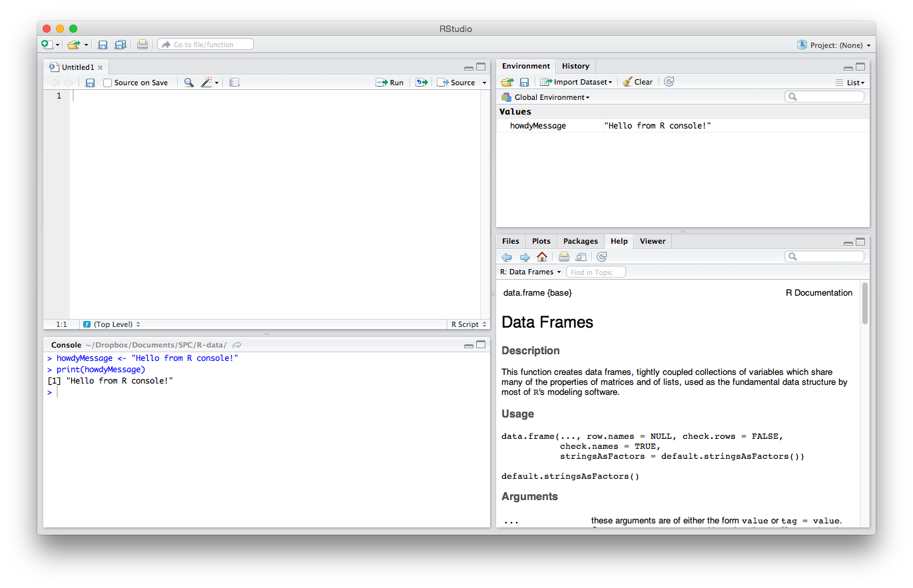This screenshot has height=588, width=913.
Task: Maximize the Console pane
Action: click(481, 345)
